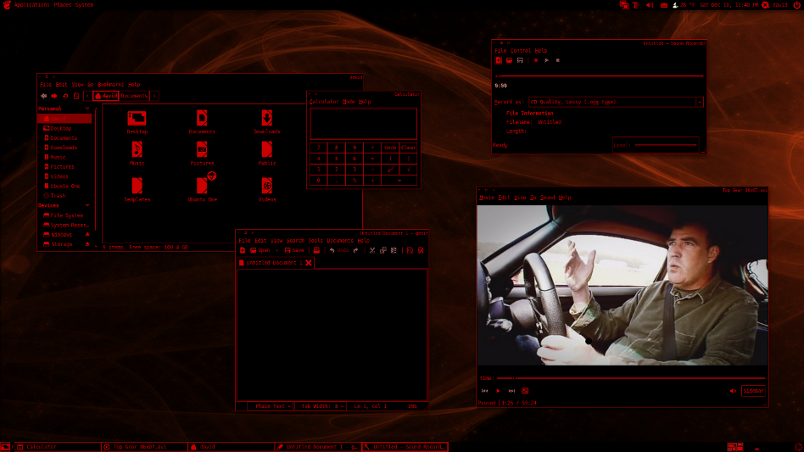Open Control menu in Sound Recorder
This screenshot has width=804, height=452.
click(520, 51)
